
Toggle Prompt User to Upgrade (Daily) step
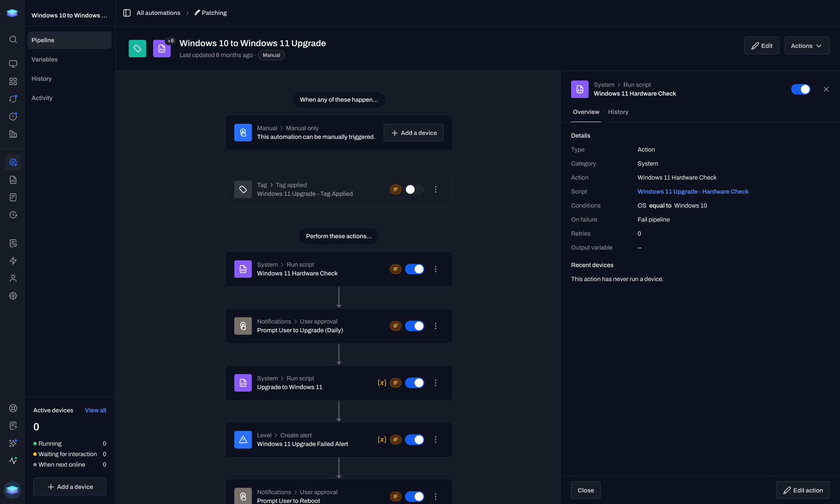[415, 326]
